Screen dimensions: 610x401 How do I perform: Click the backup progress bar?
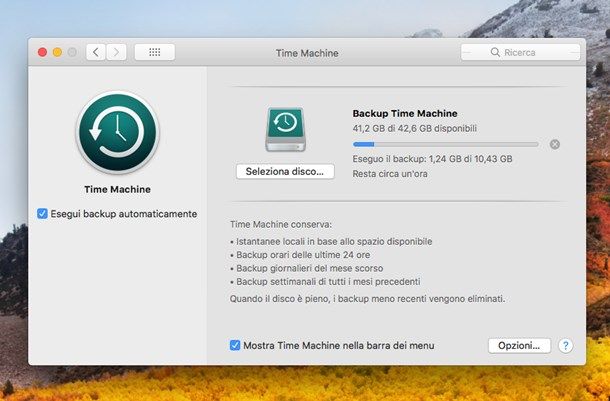coord(445,144)
